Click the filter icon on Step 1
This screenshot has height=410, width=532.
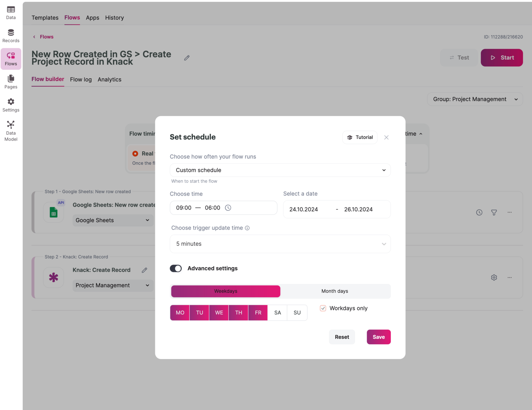tap(494, 212)
